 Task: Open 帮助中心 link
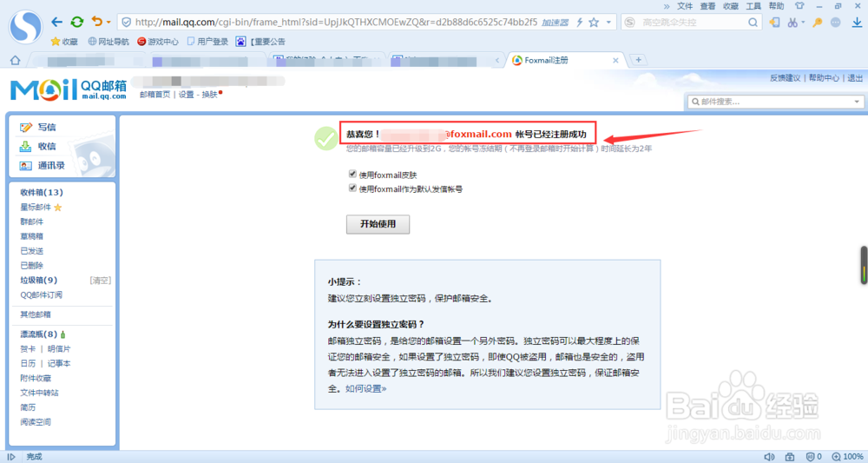tap(824, 78)
